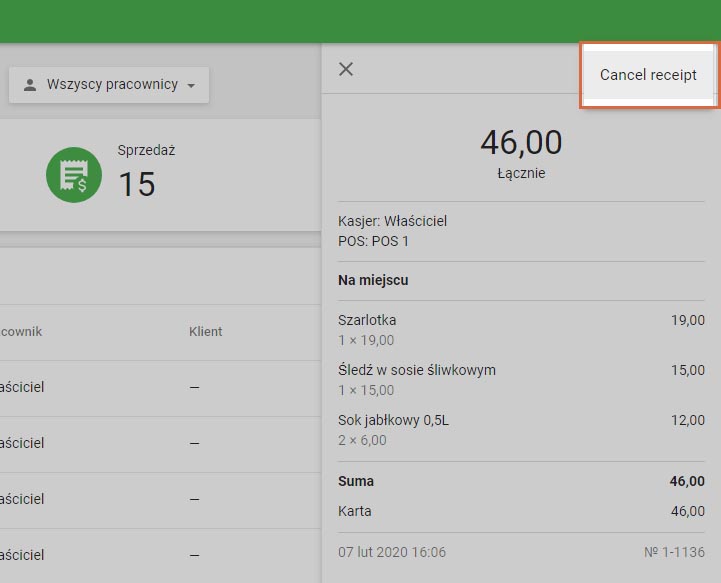Click the person icon in employee filter

point(29,85)
